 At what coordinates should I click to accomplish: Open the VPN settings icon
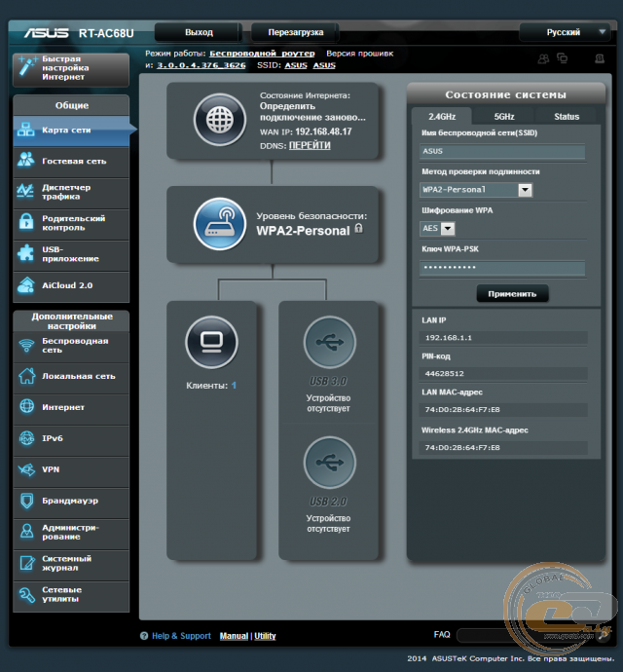click(x=26, y=469)
